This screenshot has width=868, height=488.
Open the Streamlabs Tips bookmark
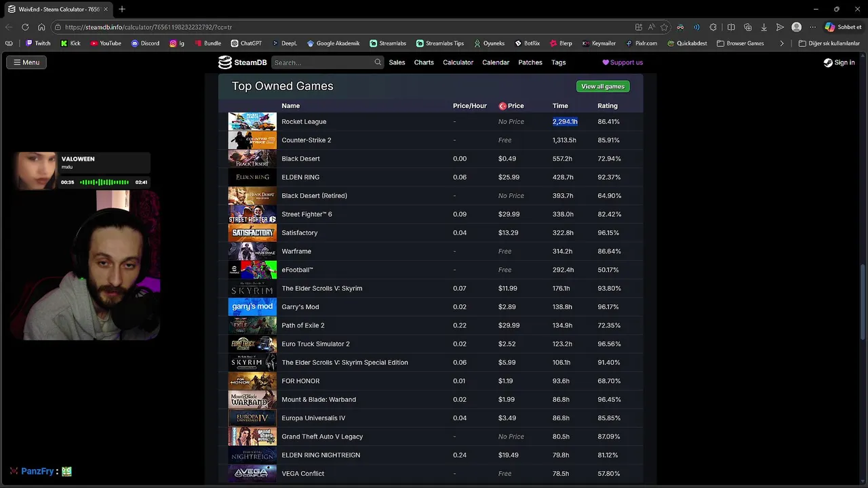(440, 43)
